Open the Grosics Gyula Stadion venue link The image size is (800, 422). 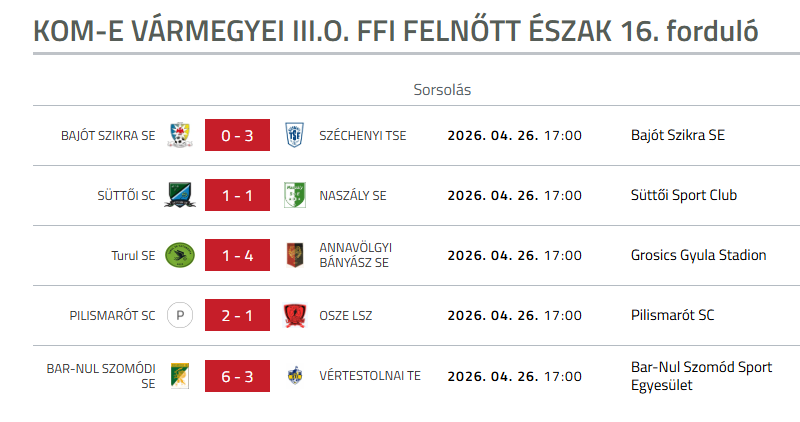(698, 255)
